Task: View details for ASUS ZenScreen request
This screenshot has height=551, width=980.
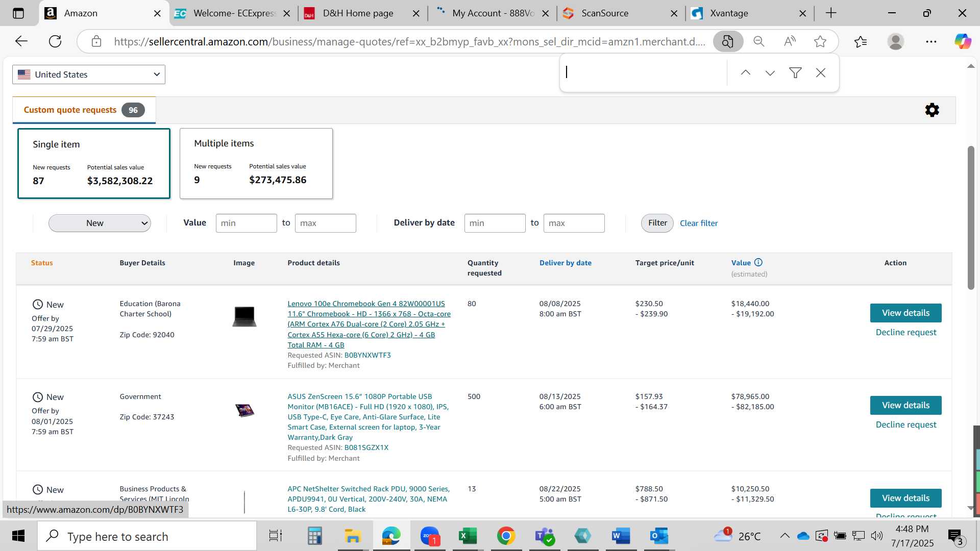Action: coord(905,405)
